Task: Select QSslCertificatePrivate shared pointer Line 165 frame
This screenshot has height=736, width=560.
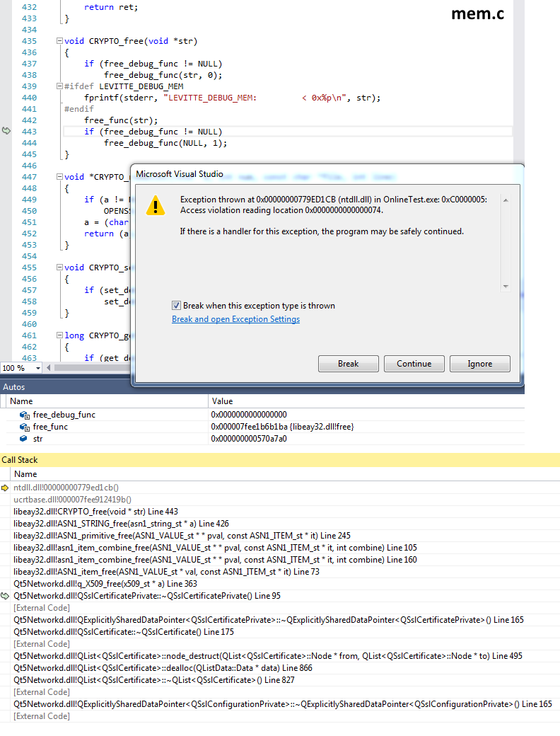Action: (x=269, y=620)
